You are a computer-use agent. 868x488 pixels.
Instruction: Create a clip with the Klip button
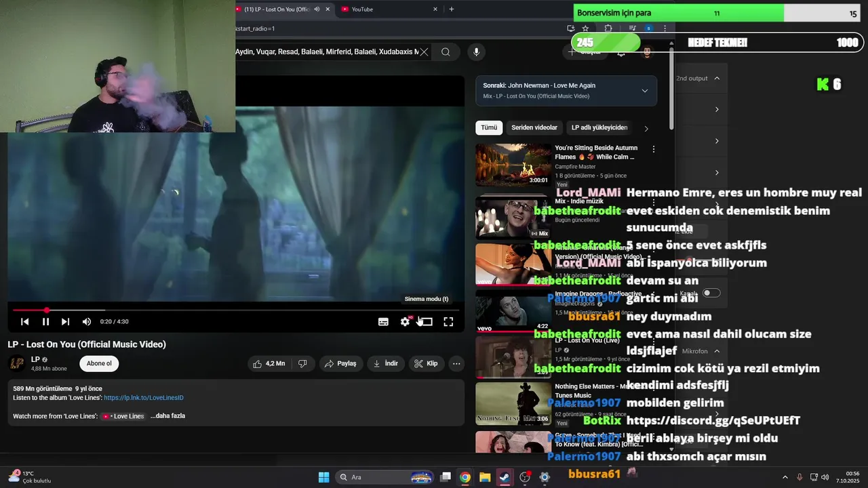point(426,364)
